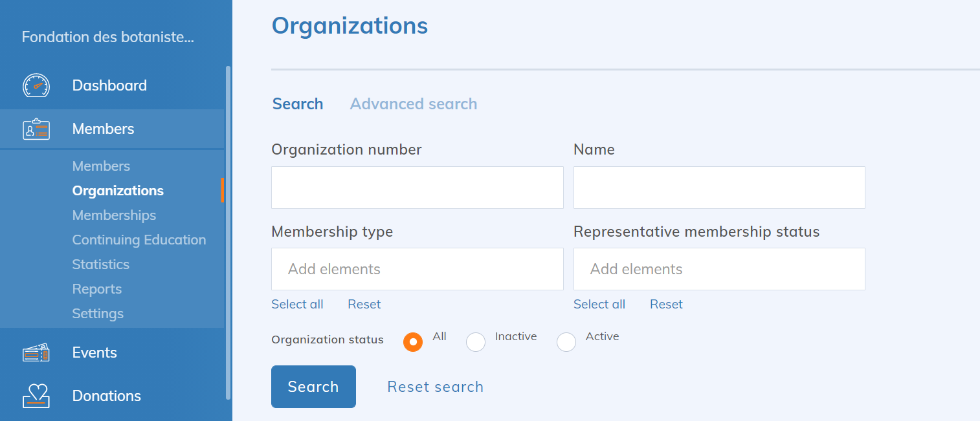Switch to the Search tab
Viewport: 980px width, 421px height.
(x=298, y=104)
